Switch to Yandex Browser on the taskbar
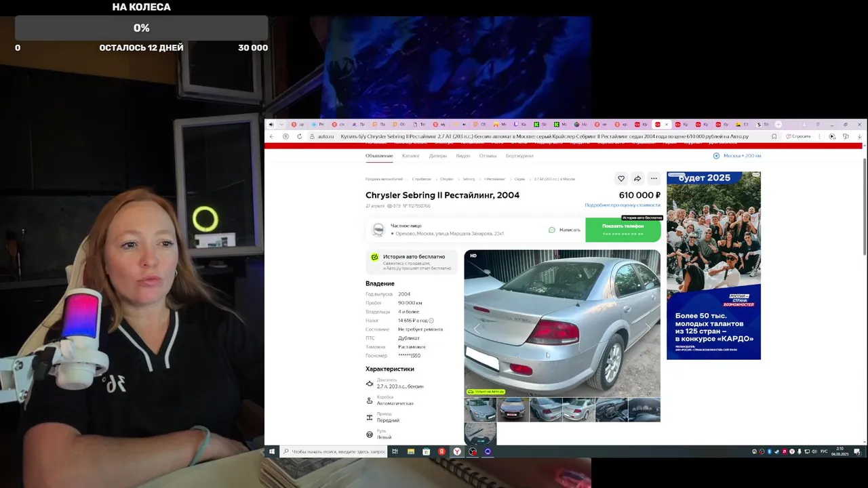 457,451
